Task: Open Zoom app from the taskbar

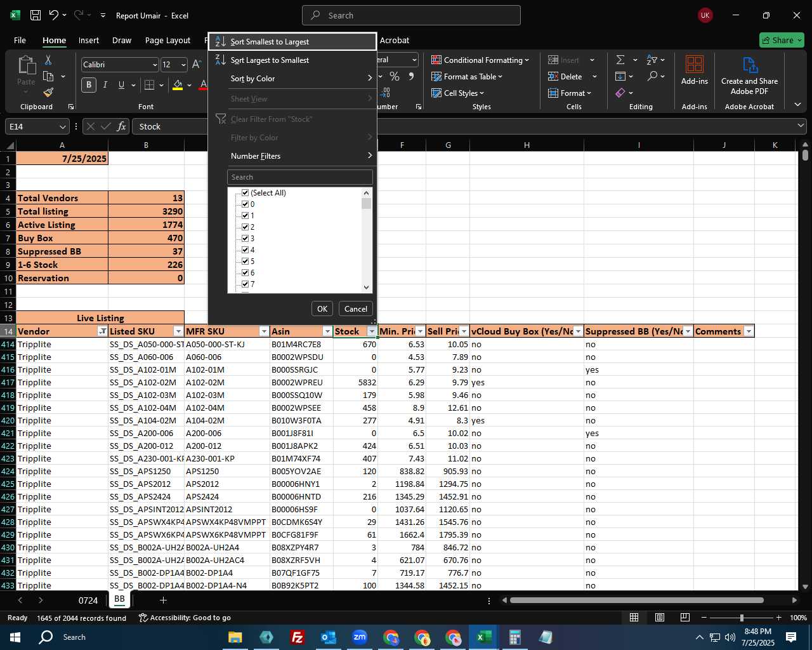Action: (x=360, y=637)
